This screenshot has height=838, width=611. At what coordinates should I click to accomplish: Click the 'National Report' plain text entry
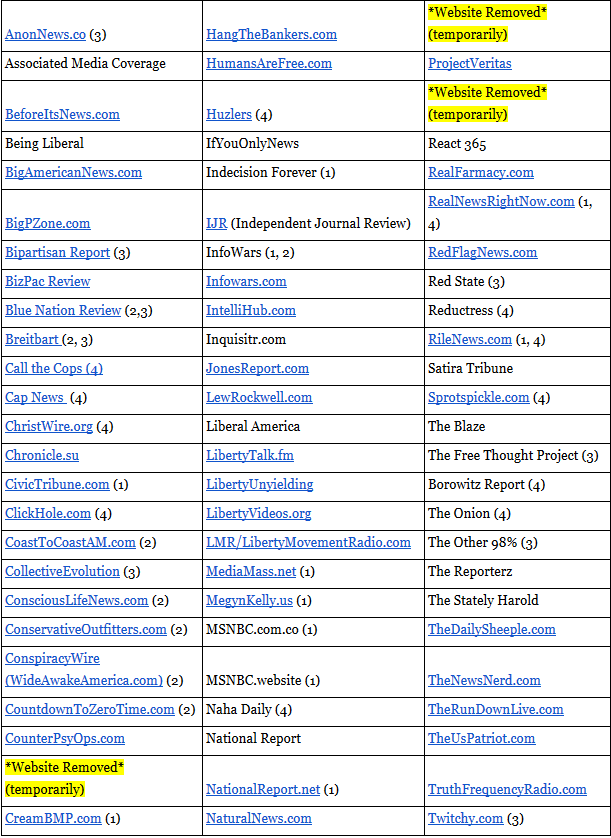(x=253, y=739)
